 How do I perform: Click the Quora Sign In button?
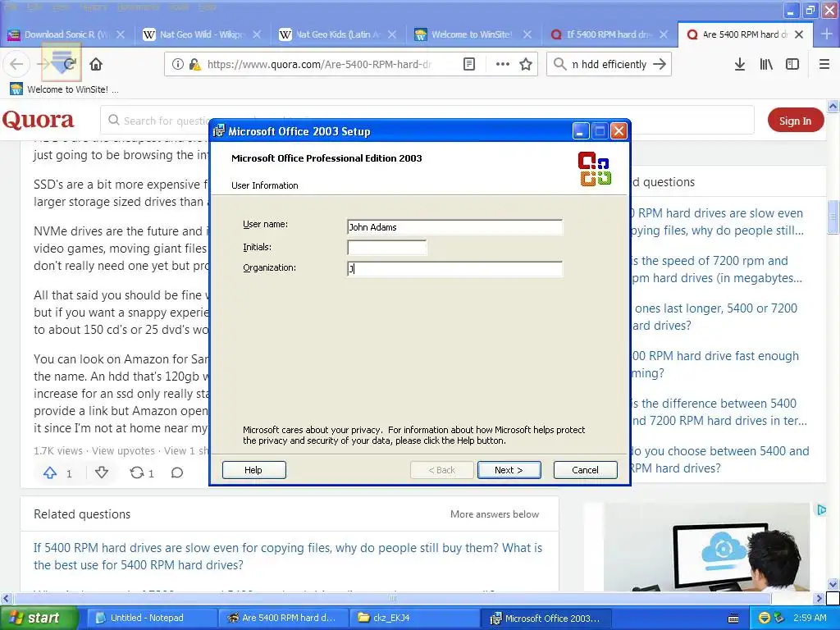pyautogui.click(x=795, y=121)
